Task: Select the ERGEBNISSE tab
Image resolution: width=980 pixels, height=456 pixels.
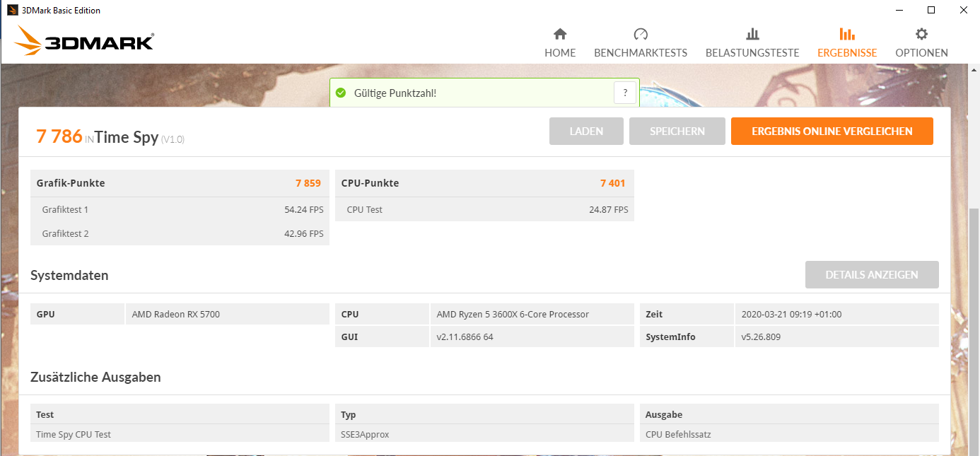Action: coord(847,42)
